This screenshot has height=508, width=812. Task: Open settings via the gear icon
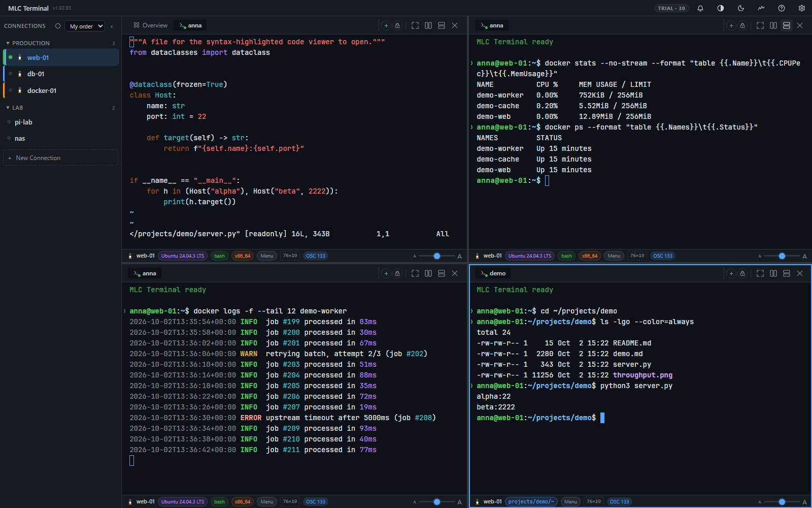[x=802, y=8]
